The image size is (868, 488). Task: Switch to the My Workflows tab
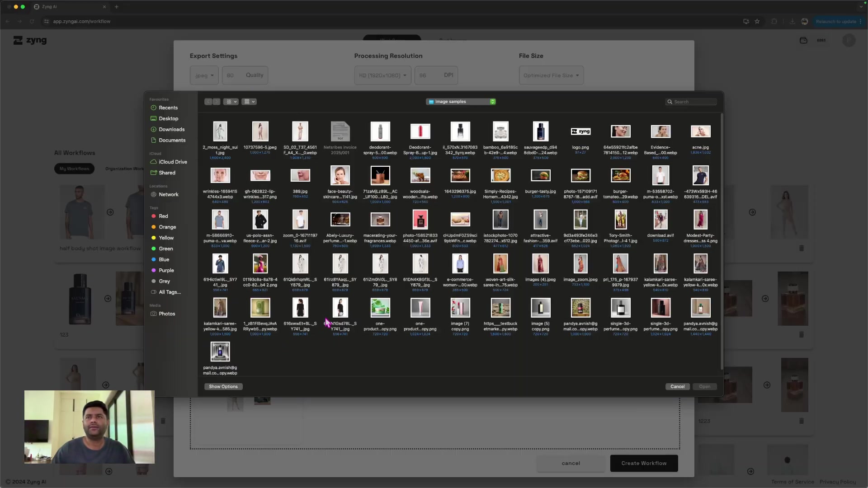74,169
